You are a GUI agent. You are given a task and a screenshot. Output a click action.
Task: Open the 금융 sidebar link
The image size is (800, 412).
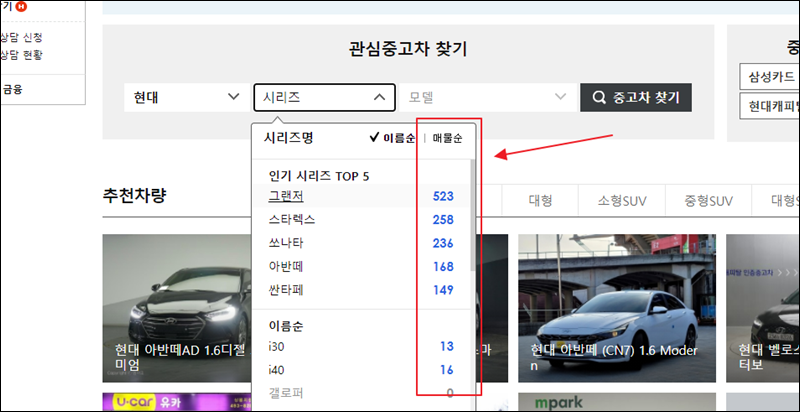click(12, 90)
